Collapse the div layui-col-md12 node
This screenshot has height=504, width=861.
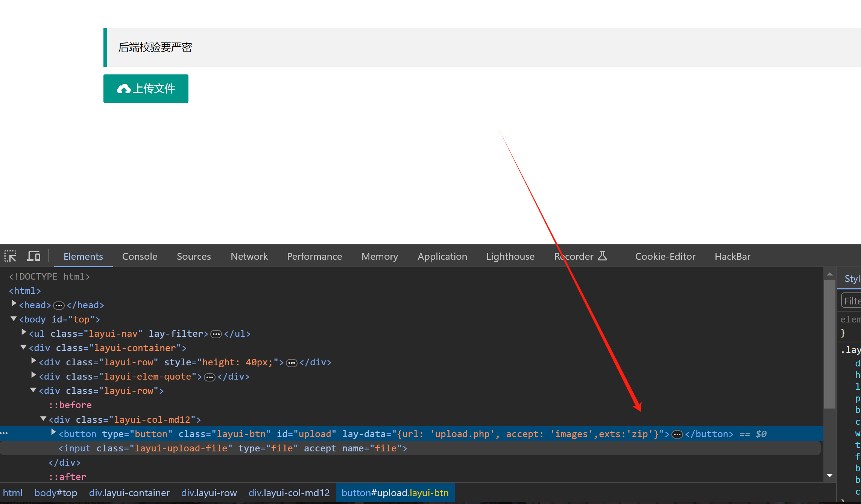pos(44,418)
